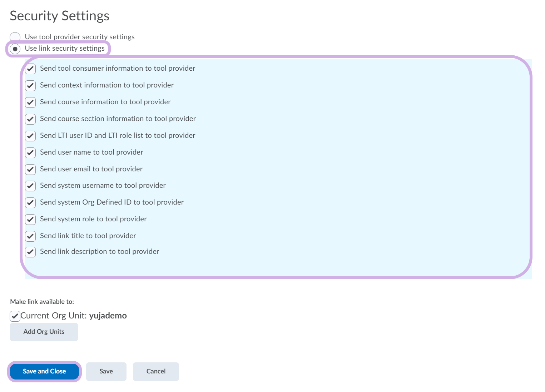The image size is (545, 392).
Task: Toggle Send system role to tool provider
Action: point(30,219)
